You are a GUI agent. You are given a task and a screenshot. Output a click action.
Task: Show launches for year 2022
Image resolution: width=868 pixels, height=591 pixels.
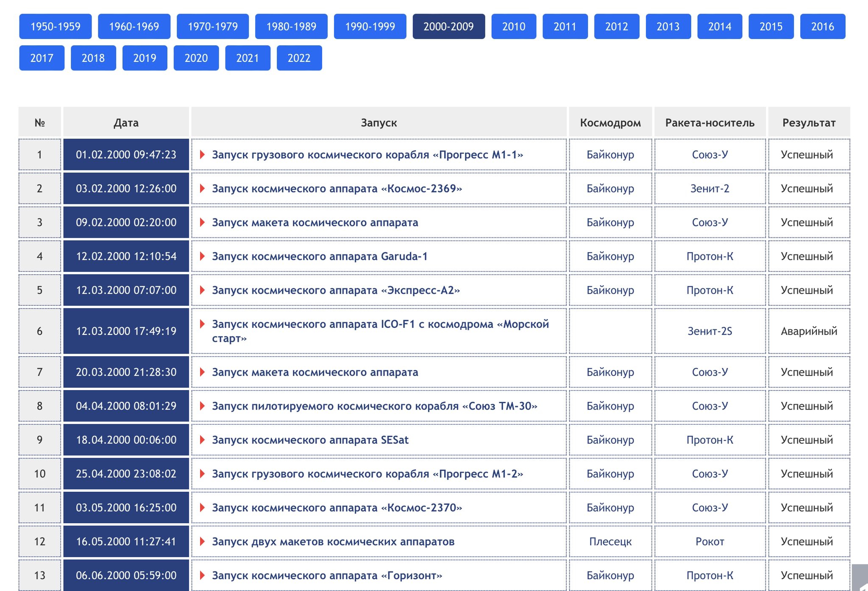pos(299,58)
